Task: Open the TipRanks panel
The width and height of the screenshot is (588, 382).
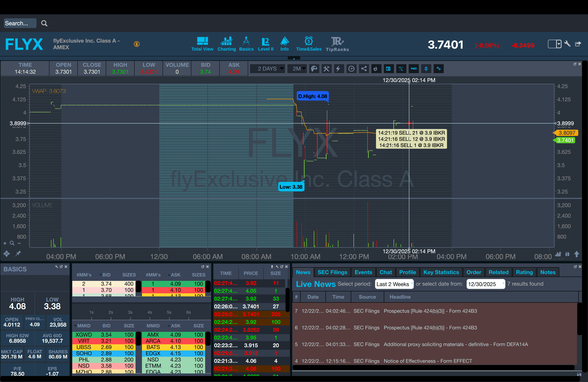Action: [x=337, y=44]
